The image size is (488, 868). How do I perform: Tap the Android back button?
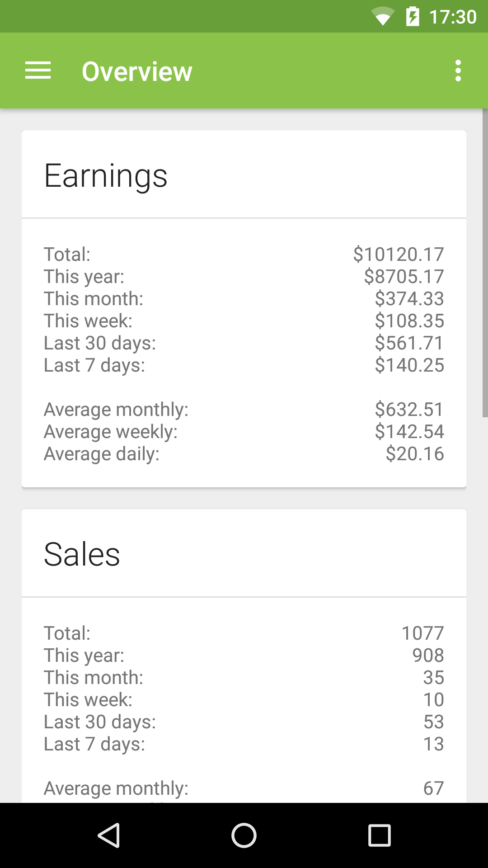tap(108, 835)
